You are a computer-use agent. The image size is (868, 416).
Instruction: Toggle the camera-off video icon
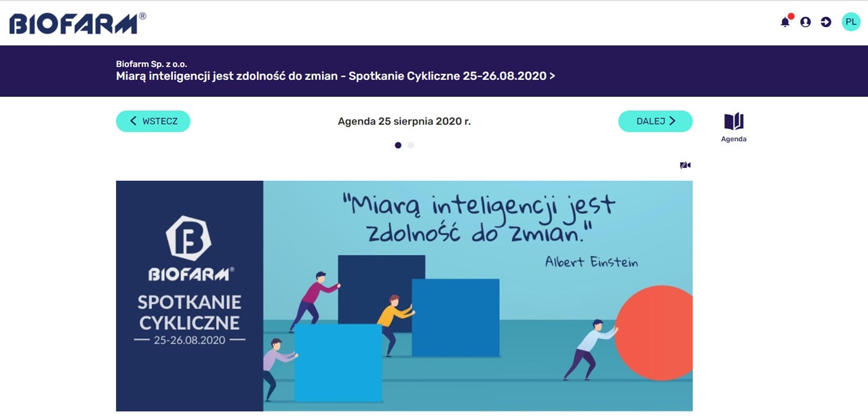click(x=686, y=165)
